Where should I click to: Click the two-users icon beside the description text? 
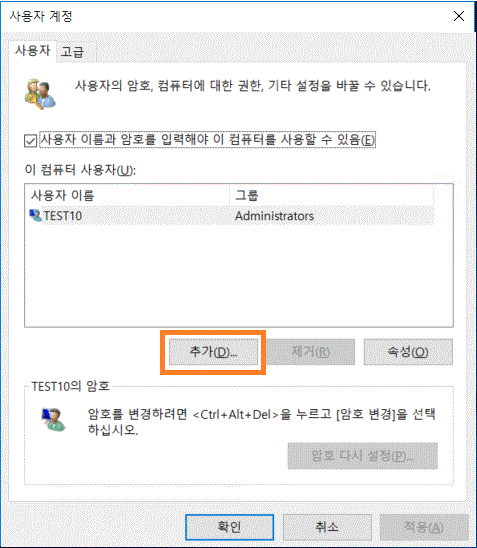(x=39, y=94)
